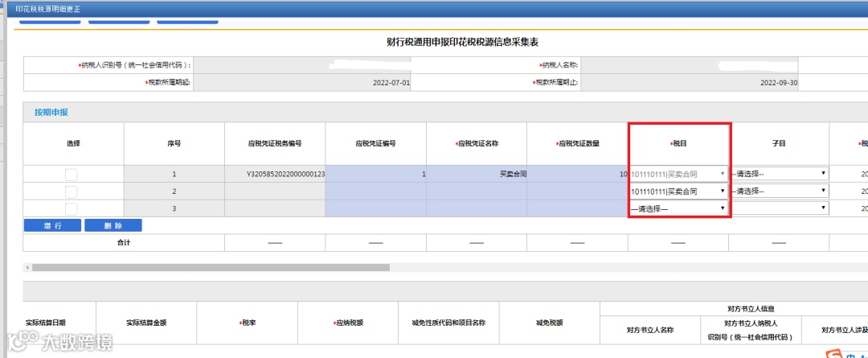Click the 税目 column header
The image size is (868, 358).
(678, 143)
